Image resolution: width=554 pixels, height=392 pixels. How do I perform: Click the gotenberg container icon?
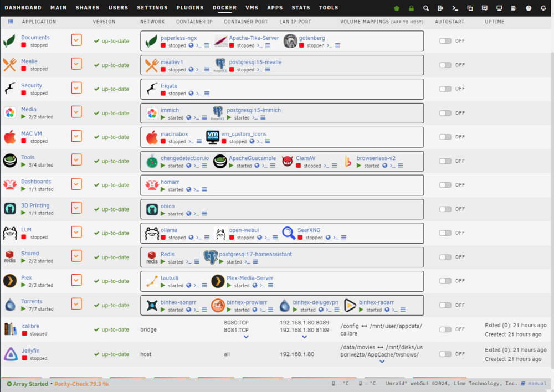(290, 42)
